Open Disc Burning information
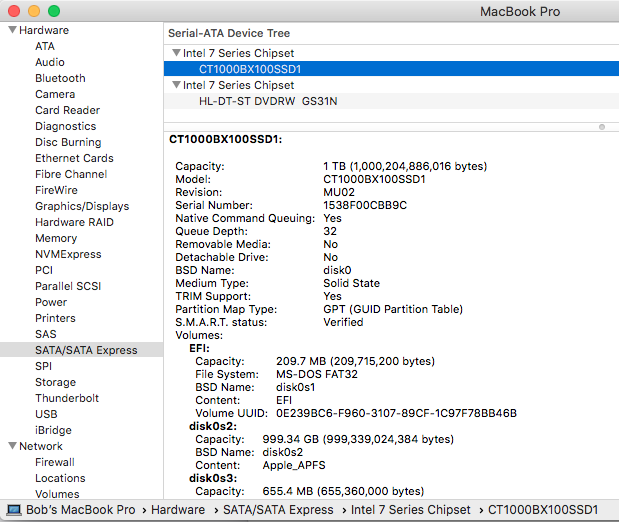The width and height of the screenshot is (619, 522). pos(68,142)
